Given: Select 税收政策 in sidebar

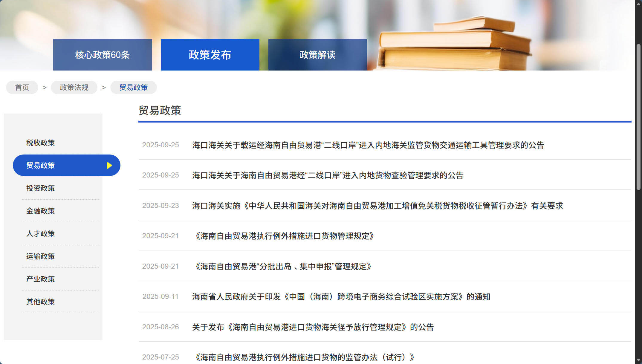Looking at the screenshot, I should click(41, 143).
